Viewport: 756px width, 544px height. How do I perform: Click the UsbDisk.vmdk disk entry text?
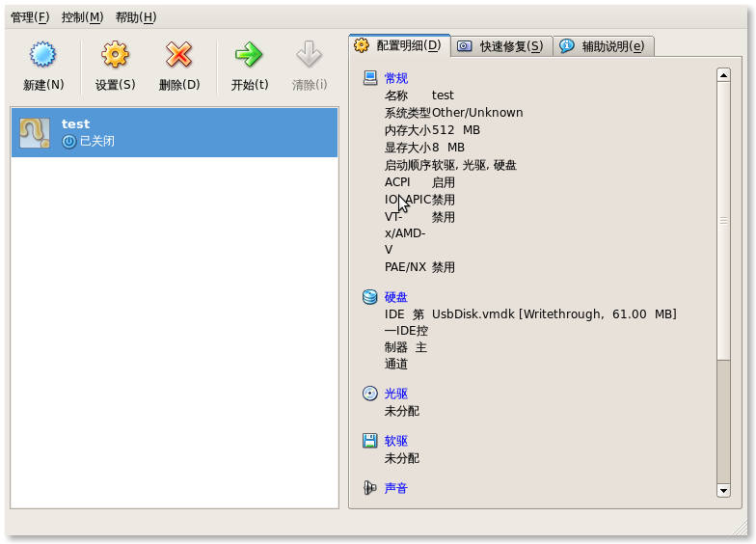[553, 314]
